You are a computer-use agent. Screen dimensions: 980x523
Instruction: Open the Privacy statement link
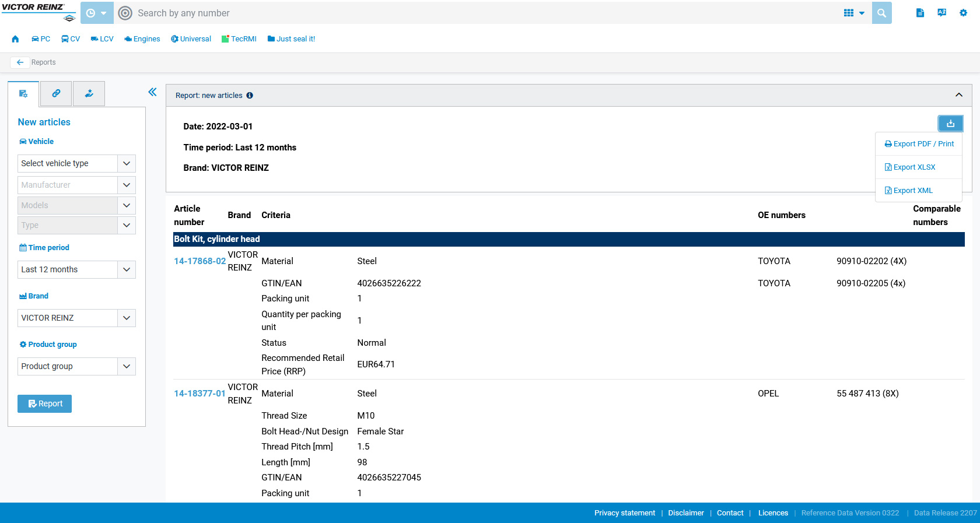625,513
